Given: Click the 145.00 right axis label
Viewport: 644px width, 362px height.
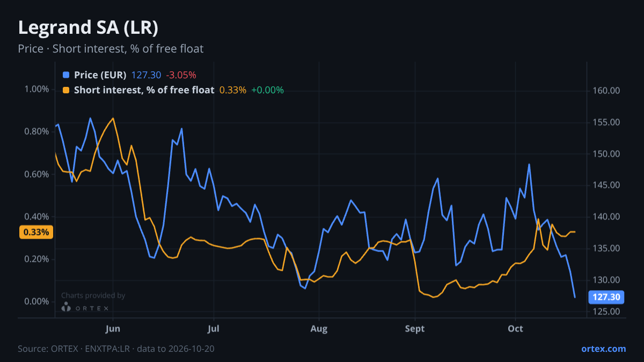Looking at the screenshot, I should coord(607,185).
